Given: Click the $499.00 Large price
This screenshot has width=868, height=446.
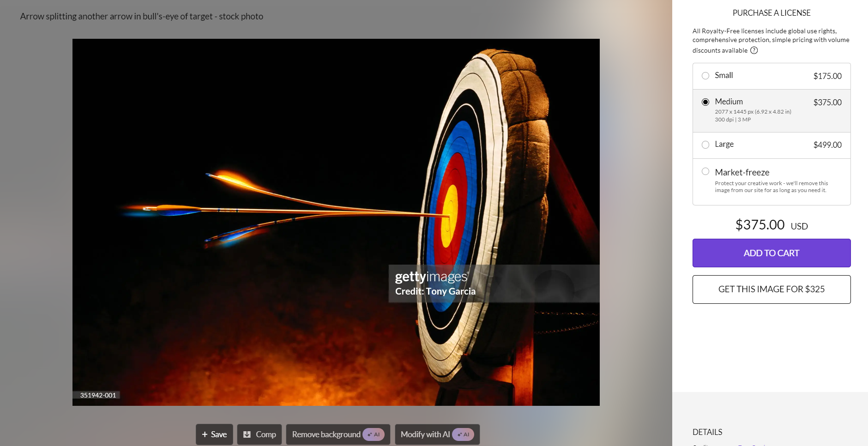Looking at the screenshot, I should pyautogui.click(x=827, y=145).
